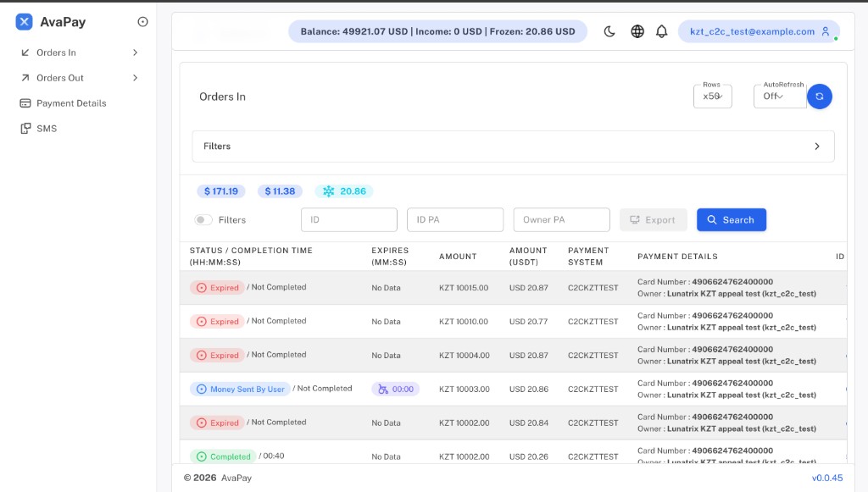Click the Completed status check icon

pyautogui.click(x=202, y=456)
